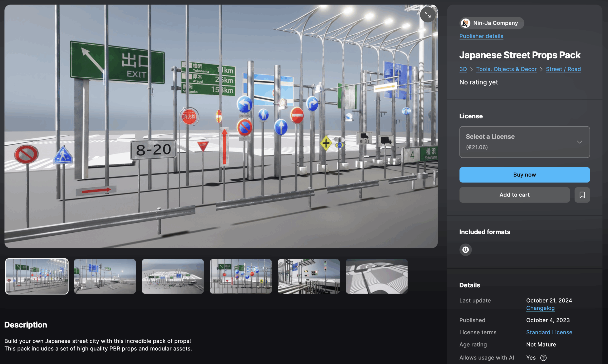608x364 pixels.
Task: Add the pack to cart
Action: tap(514, 195)
